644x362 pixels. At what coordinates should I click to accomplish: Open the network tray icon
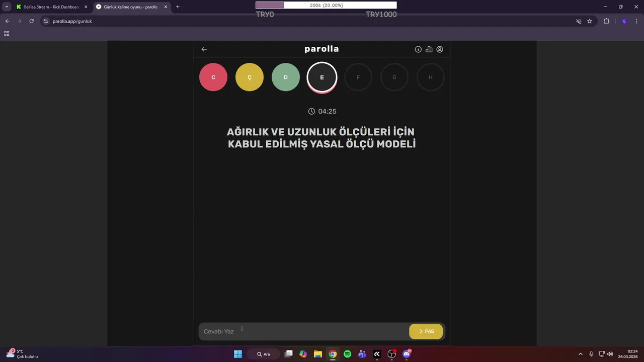click(x=602, y=354)
